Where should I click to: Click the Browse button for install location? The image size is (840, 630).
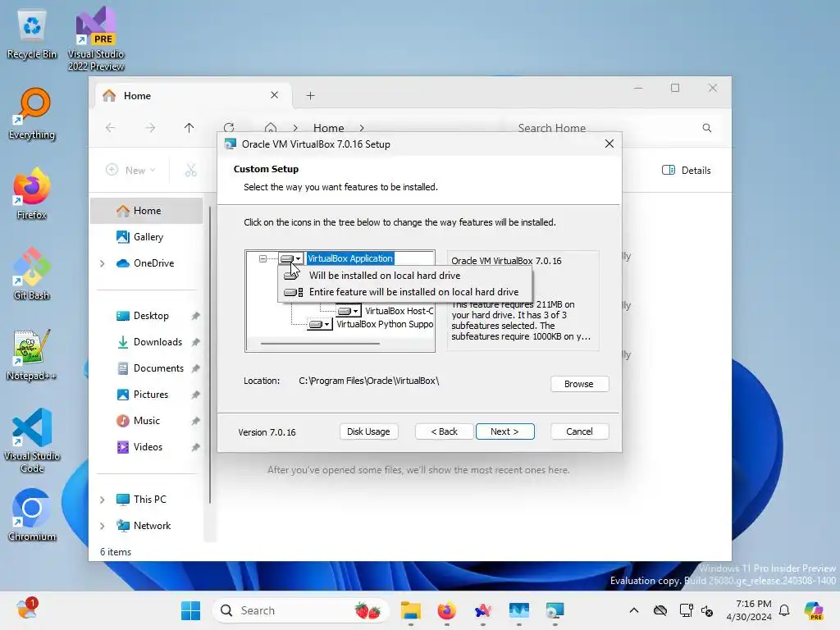click(x=579, y=384)
